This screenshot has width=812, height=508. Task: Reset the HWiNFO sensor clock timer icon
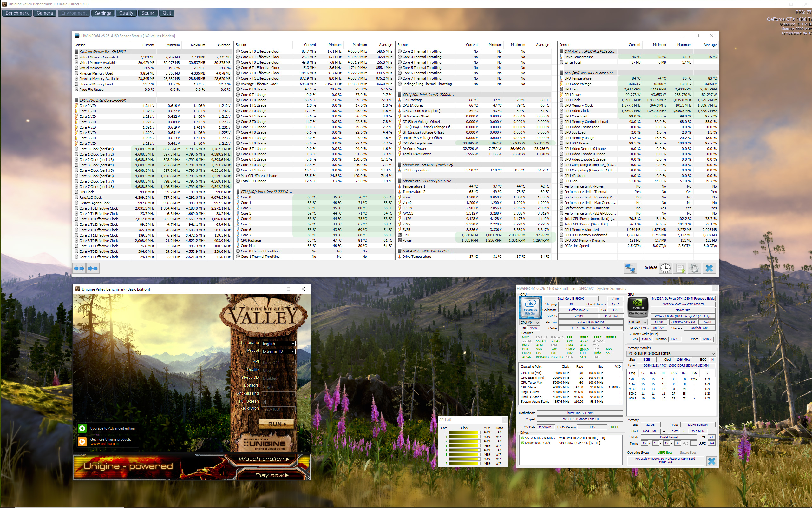(x=665, y=268)
